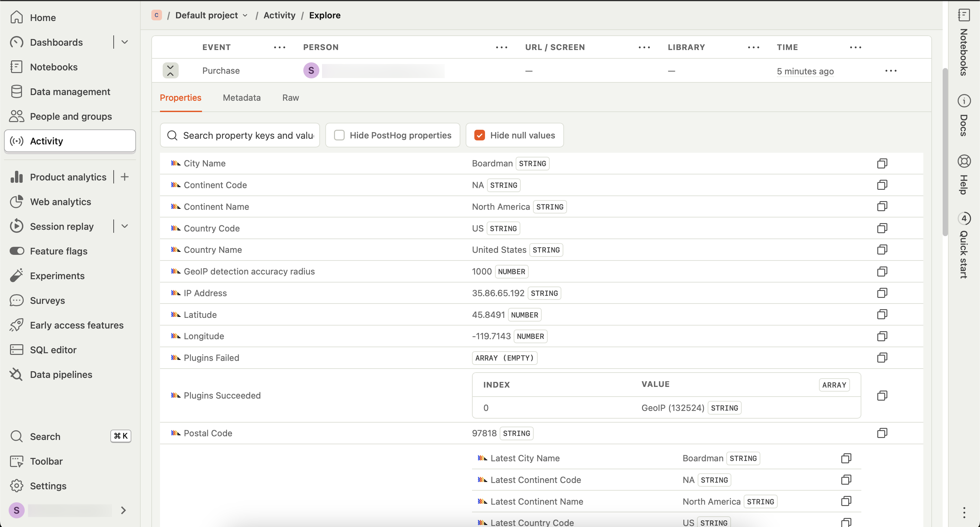Open LIBRARY column options menu
The width and height of the screenshot is (980, 527).
pos(753,47)
